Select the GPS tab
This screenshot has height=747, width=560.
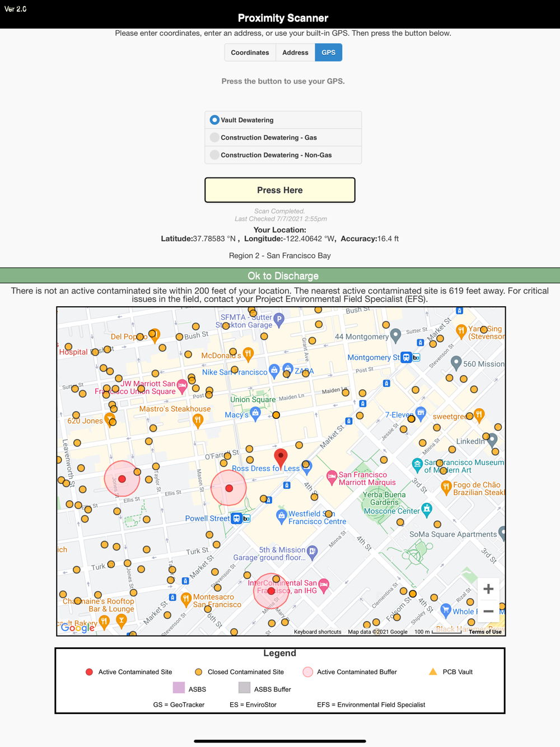click(329, 53)
